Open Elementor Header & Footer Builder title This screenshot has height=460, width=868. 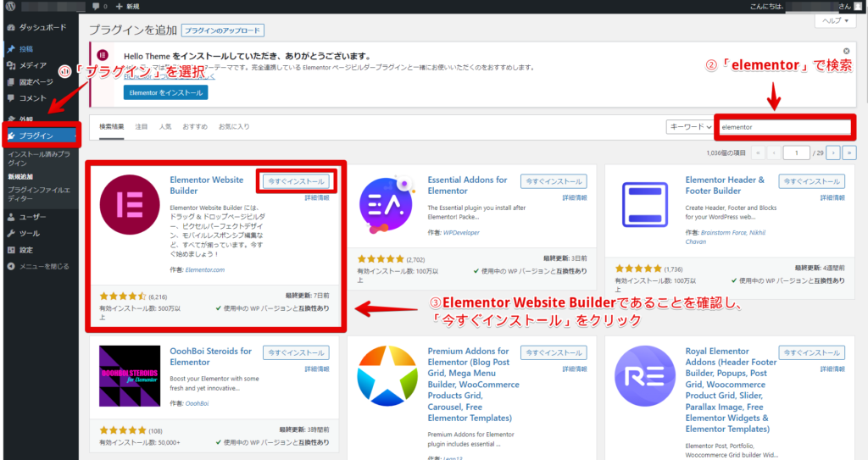click(x=725, y=186)
